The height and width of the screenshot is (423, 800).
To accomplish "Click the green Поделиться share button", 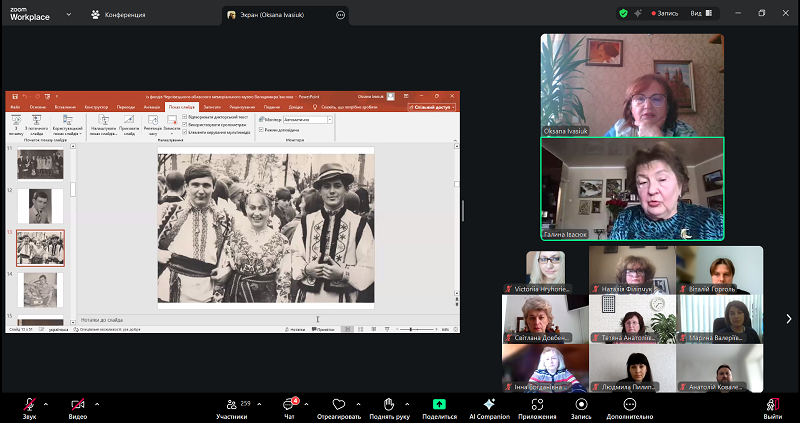I will coord(438,405).
